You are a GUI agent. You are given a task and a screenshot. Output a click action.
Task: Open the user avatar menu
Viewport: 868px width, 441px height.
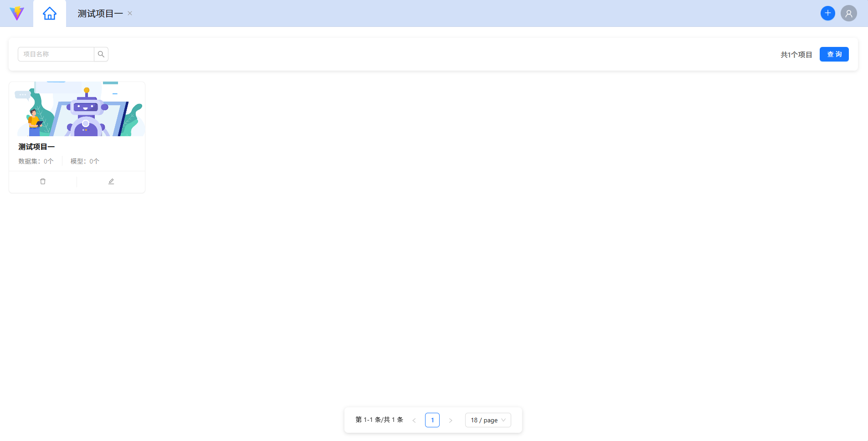tap(848, 13)
